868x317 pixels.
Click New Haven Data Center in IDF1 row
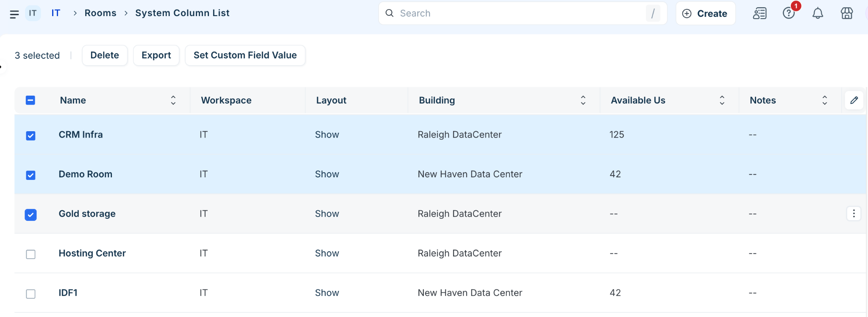click(x=470, y=293)
